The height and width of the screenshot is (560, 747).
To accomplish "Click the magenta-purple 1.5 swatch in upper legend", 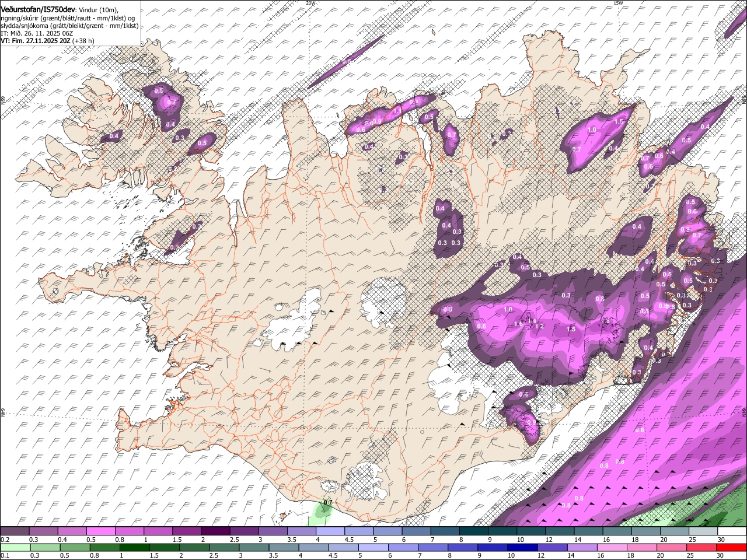I will coord(187,531).
